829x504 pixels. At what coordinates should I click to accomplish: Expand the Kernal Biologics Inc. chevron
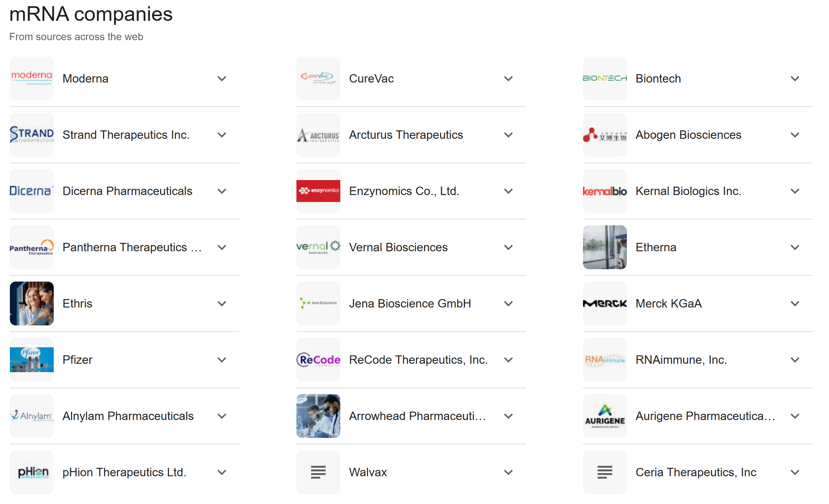point(795,191)
